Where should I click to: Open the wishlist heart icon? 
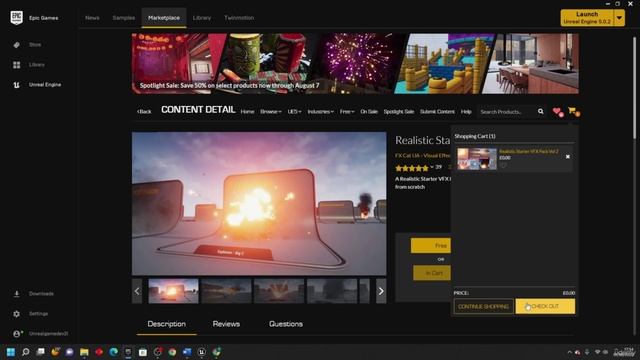(557, 111)
